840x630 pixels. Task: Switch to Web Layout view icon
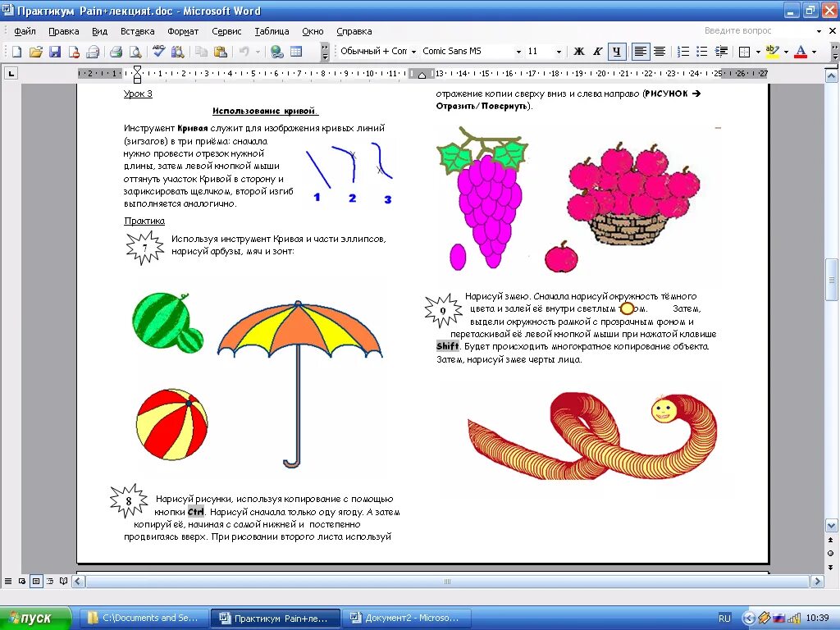(x=22, y=582)
